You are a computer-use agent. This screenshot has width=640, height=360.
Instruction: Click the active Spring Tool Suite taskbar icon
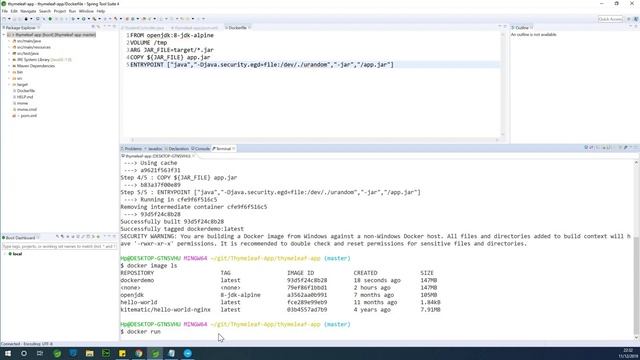coord(155,353)
